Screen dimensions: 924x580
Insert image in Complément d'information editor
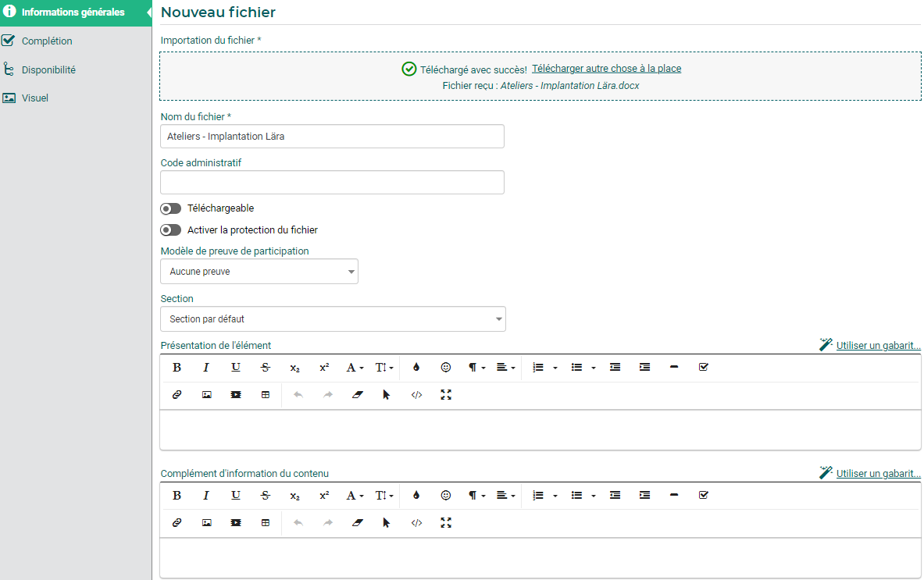click(x=207, y=523)
